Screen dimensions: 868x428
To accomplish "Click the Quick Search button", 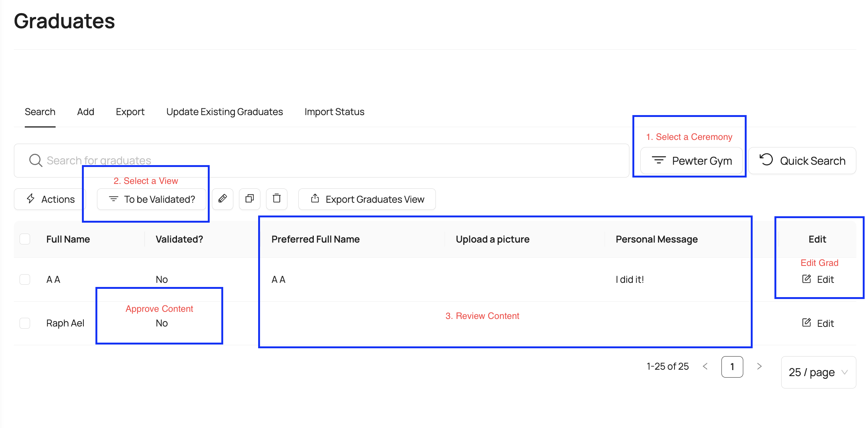I will [x=802, y=161].
